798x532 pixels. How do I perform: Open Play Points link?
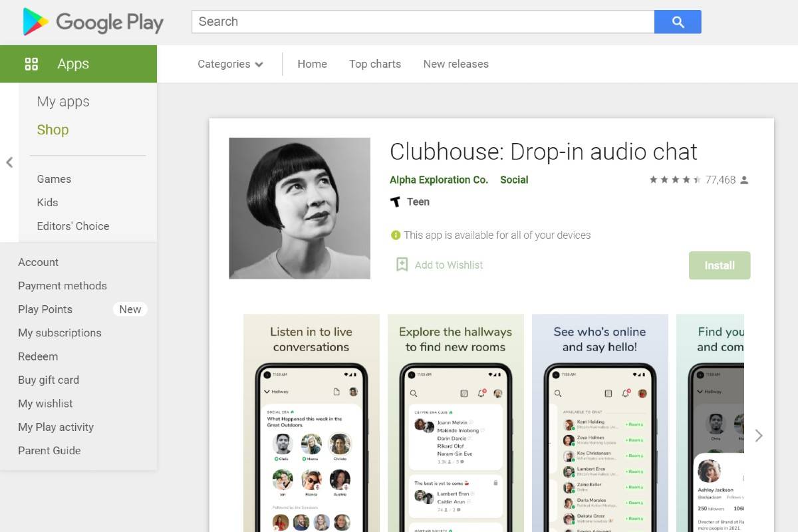tap(45, 309)
